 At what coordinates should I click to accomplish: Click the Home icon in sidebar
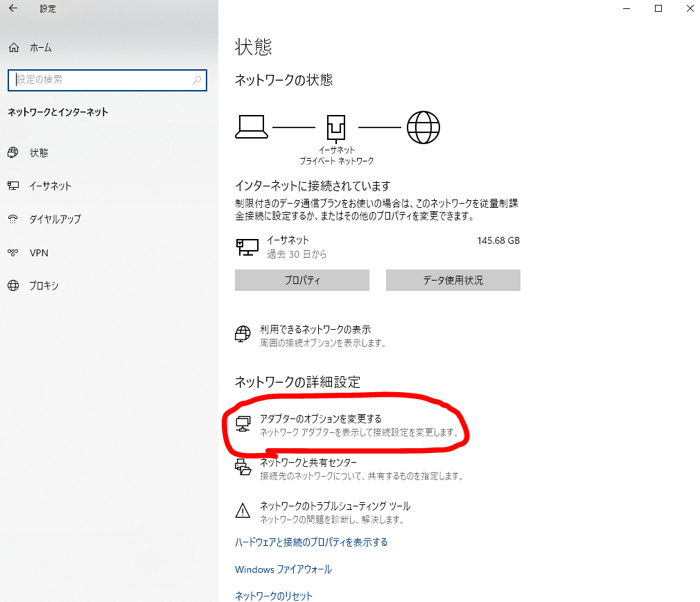13,48
